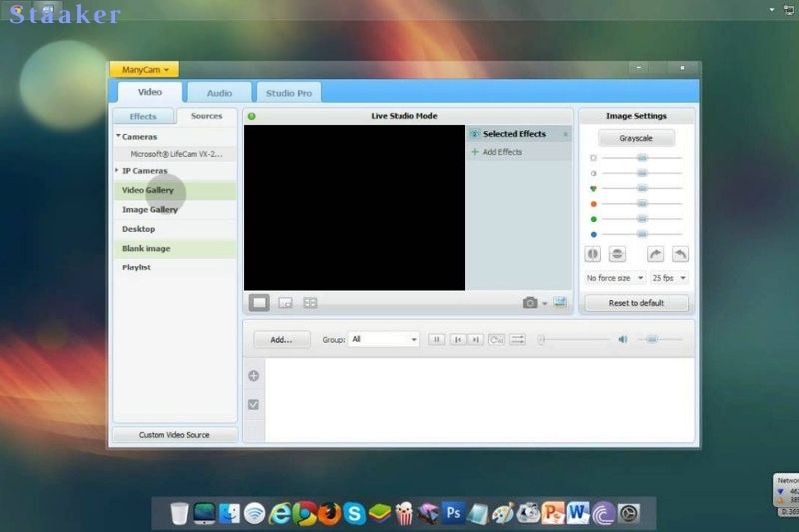The width and height of the screenshot is (799, 532).
Task: Collapse the Cameras tree section
Action: (118, 136)
